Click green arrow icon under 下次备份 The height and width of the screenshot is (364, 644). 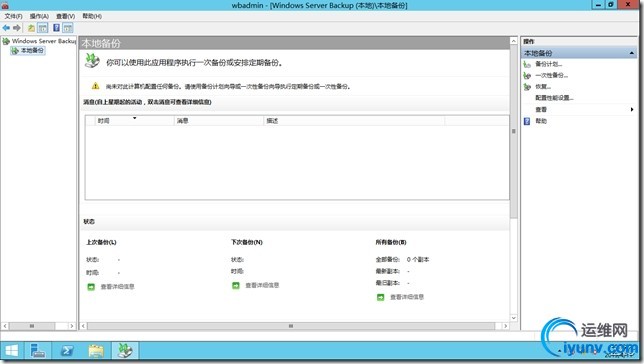point(236,285)
